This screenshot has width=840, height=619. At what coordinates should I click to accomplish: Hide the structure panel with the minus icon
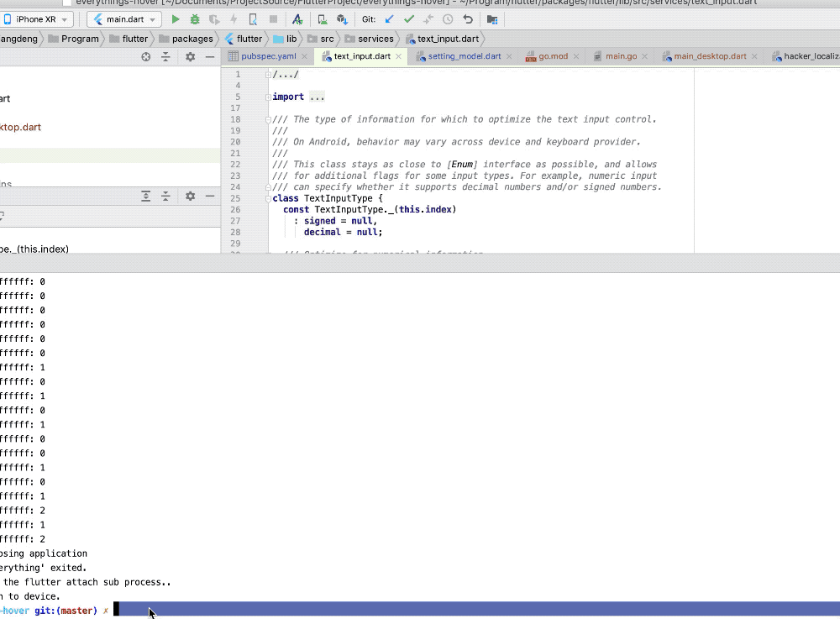tap(210, 196)
